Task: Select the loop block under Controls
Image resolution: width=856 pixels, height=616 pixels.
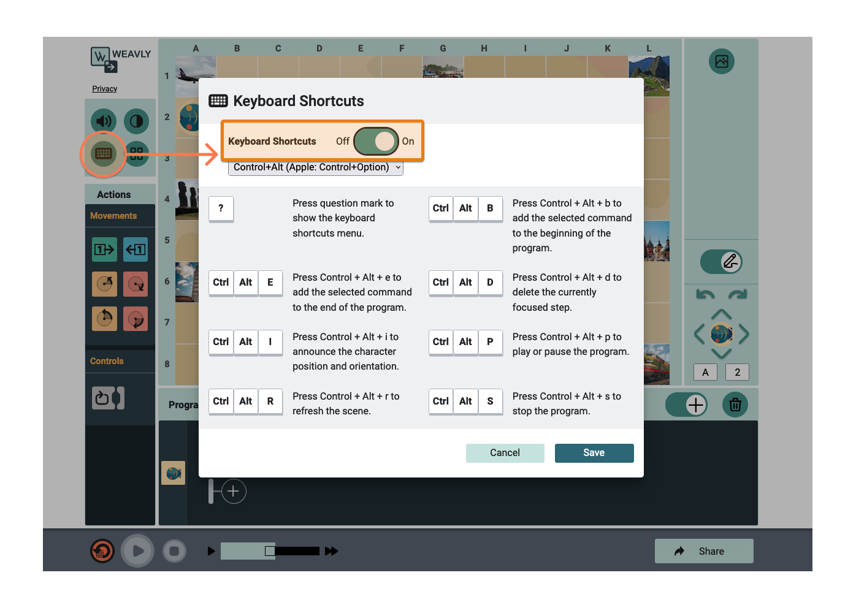Action: pos(108,397)
